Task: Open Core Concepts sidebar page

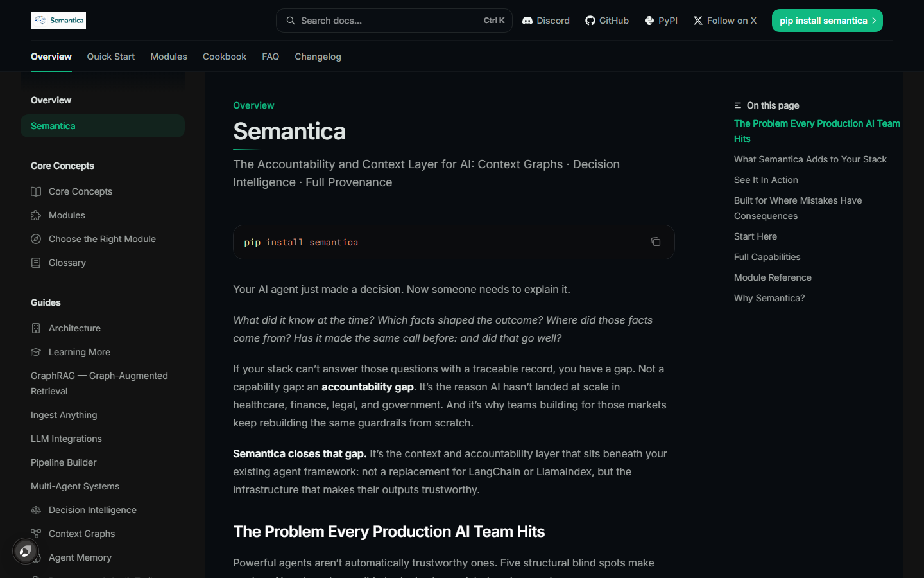Action: coord(103,191)
